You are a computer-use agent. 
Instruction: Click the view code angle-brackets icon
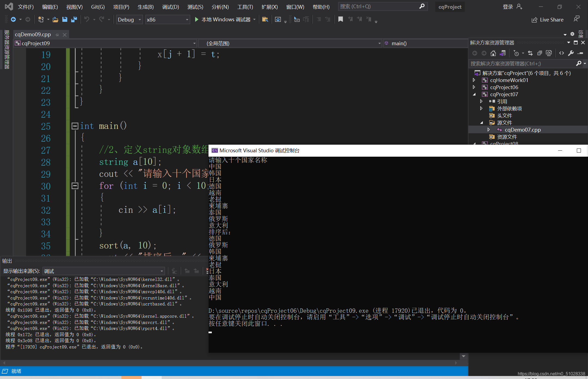562,53
